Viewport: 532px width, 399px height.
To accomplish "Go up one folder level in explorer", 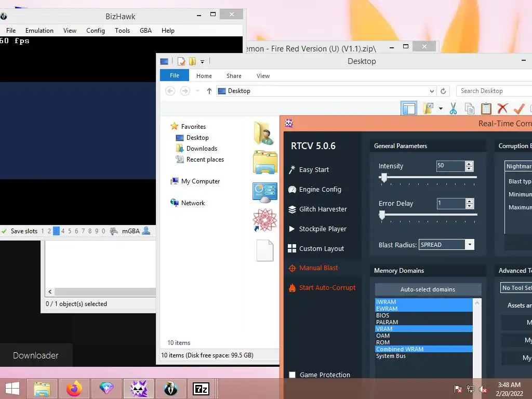I will [209, 91].
